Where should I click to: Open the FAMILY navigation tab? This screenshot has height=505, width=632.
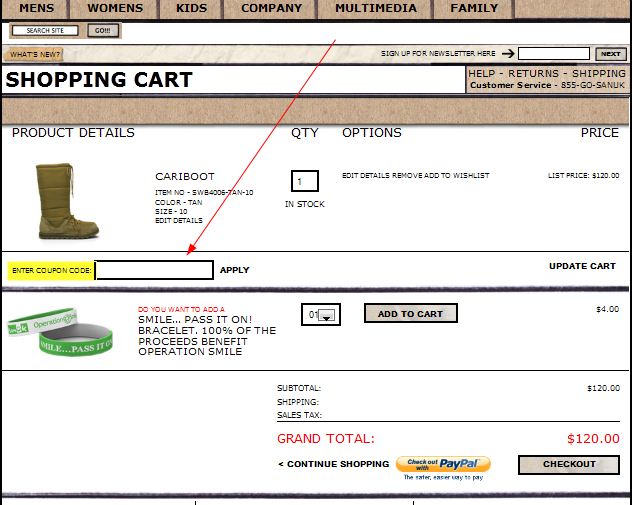[x=474, y=8]
